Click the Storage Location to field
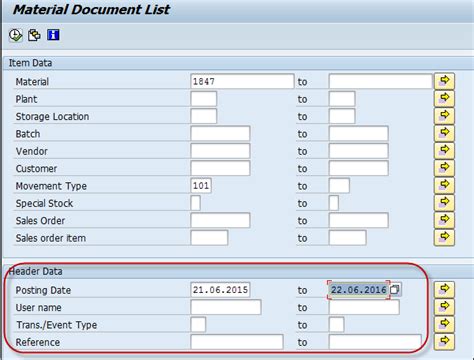The height and width of the screenshot is (360, 474). (x=342, y=116)
